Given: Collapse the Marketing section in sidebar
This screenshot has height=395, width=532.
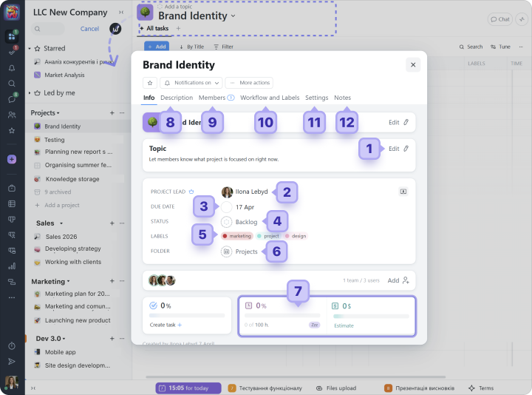Looking at the screenshot, I should coord(68,282).
